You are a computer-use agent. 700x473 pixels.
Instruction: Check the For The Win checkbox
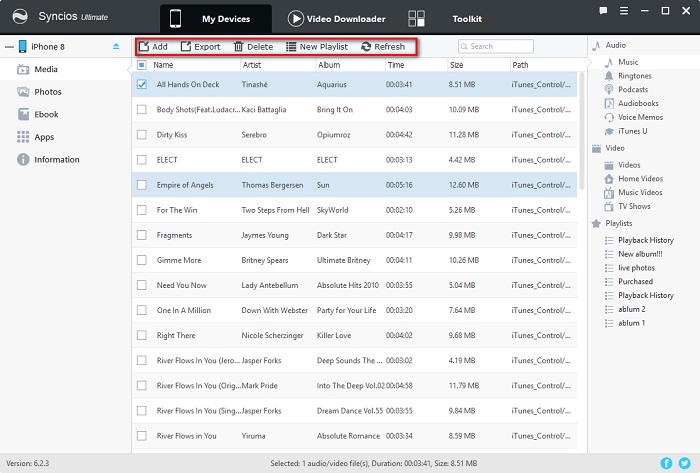(x=142, y=210)
